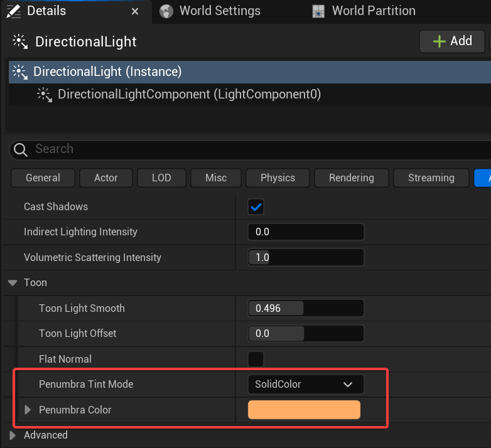Viewport: 491px width, 448px height.
Task: Click the Toon Light Smooth slider
Action: 306,308
